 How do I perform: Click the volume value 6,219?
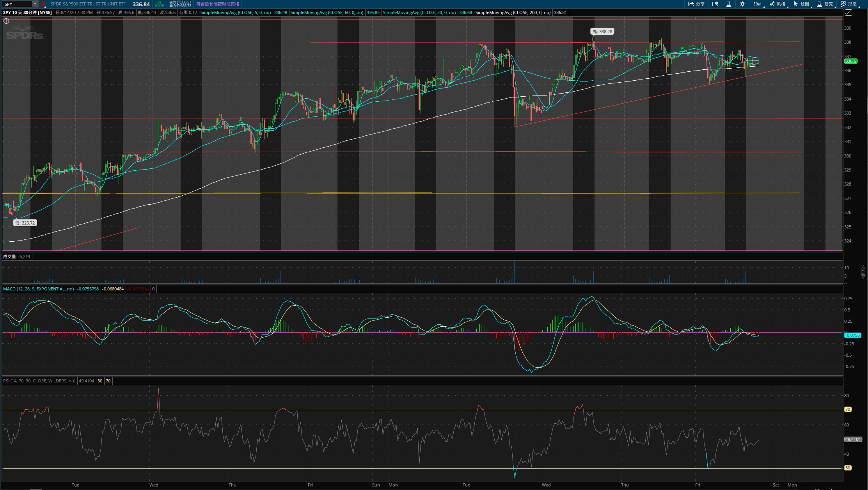[x=25, y=256]
